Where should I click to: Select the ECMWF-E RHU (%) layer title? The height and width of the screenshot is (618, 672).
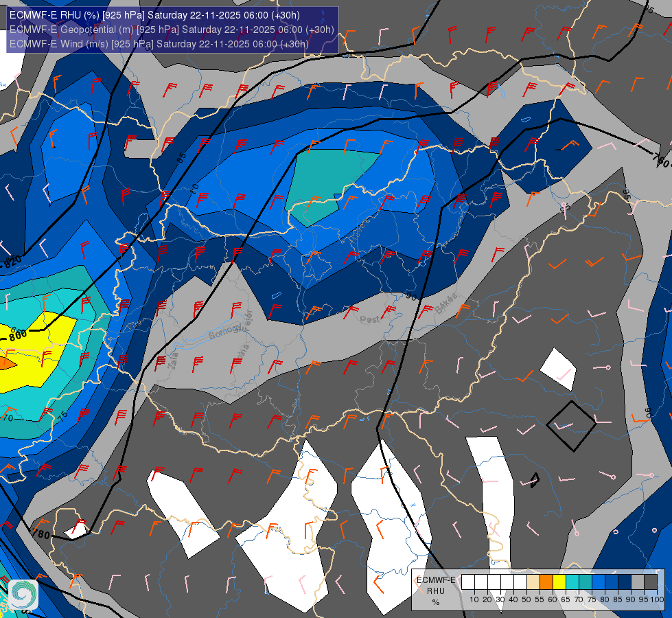pyautogui.click(x=154, y=15)
